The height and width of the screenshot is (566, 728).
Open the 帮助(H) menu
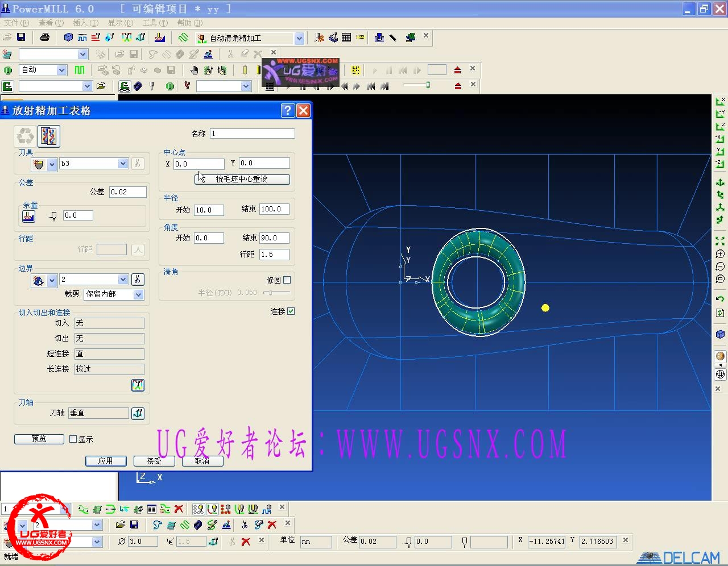coord(189,23)
